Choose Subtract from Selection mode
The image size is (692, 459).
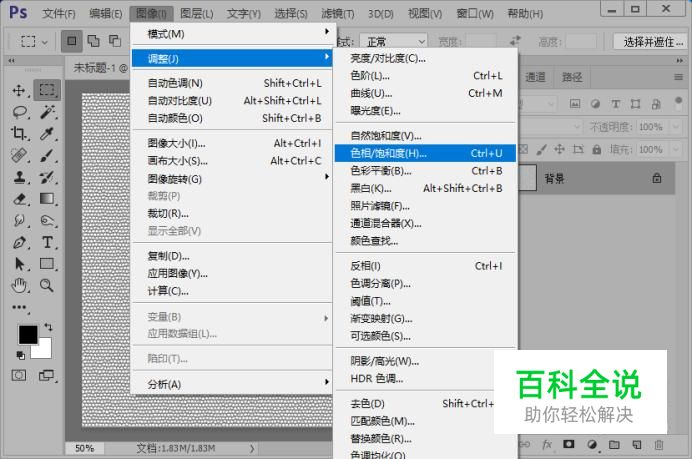[115, 41]
